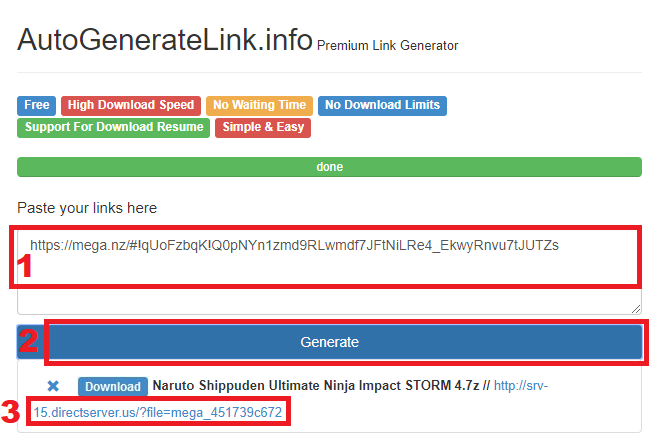Click the red number 1 marker
663x439 pixels.
(x=28, y=265)
